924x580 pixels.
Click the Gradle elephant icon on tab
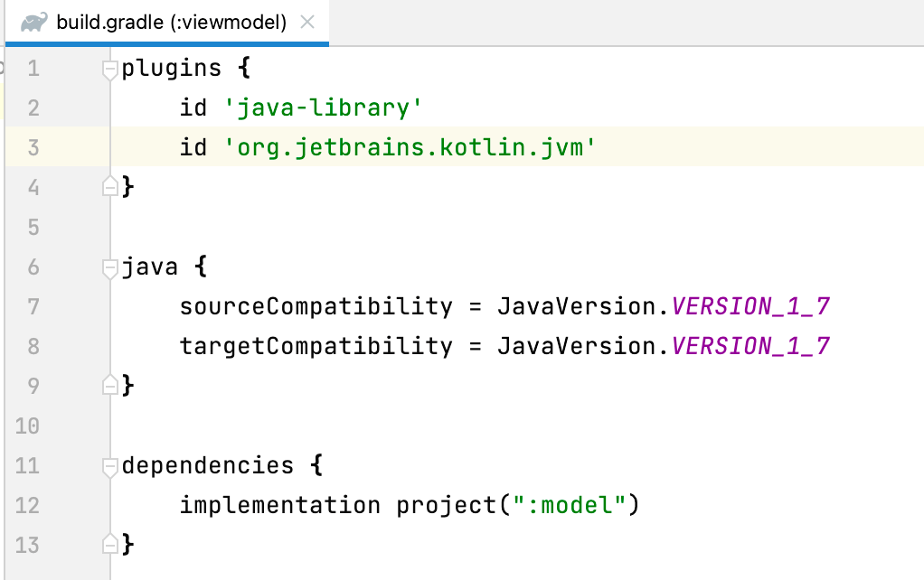[34, 23]
